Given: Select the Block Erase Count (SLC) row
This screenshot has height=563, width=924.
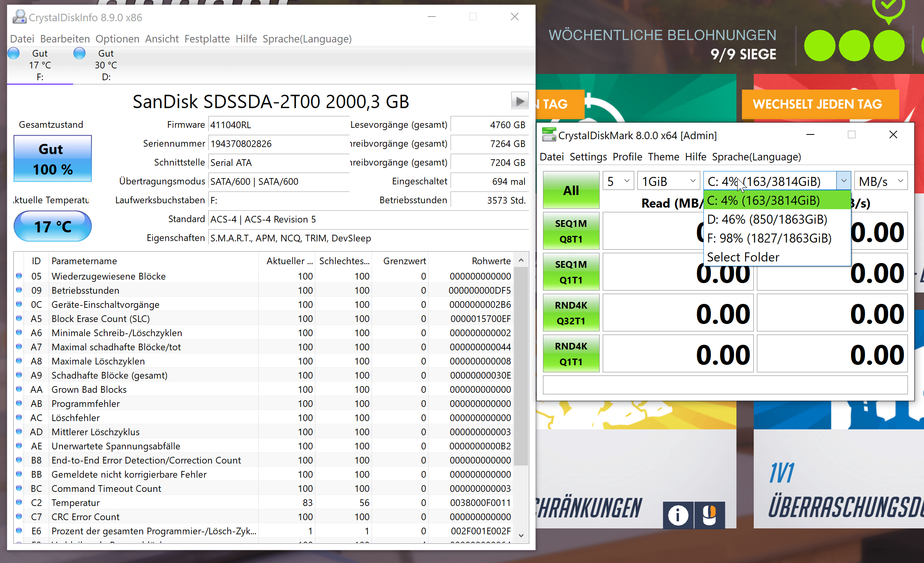Looking at the screenshot, I should point(264,319).
